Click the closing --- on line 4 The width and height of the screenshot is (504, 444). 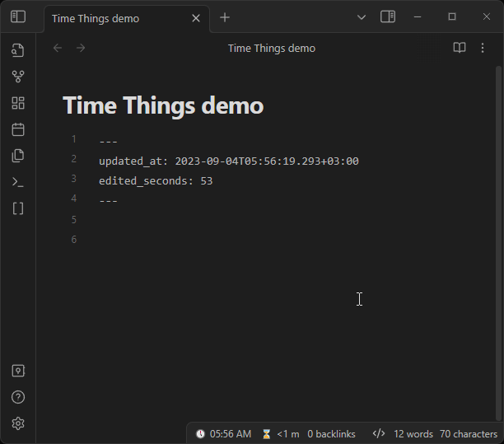(109, 201)
